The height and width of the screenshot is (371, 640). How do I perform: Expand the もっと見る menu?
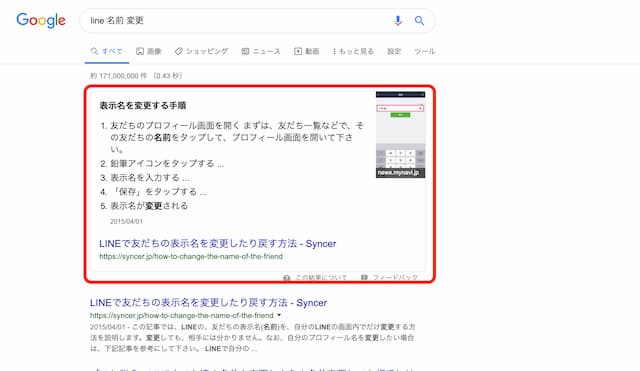[x=353, y=51]
